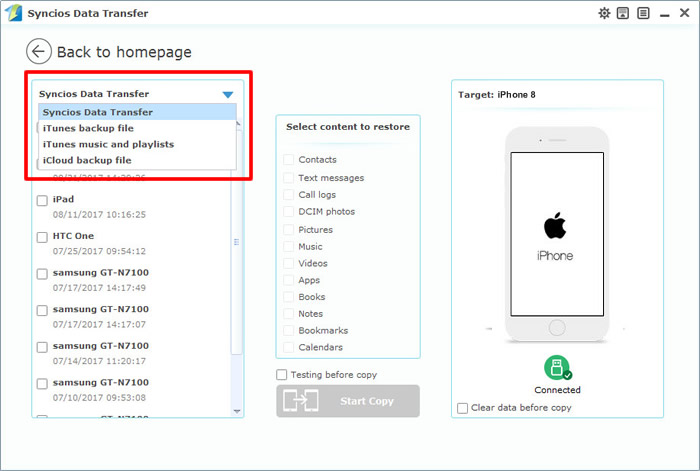Open settings gear icon in title bar
Image resolution: width=700 pixels, height=471 pixels.
[x=604, y=13]
